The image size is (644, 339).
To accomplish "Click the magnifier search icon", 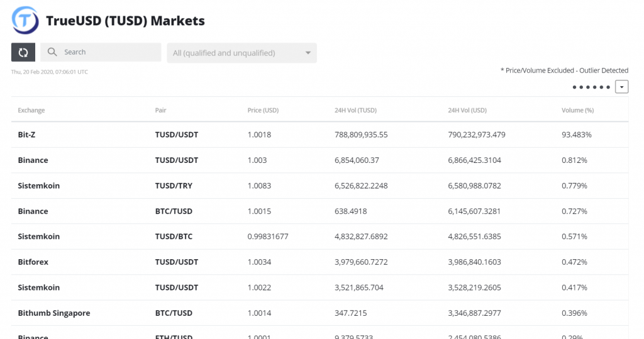I will point(52,52).
